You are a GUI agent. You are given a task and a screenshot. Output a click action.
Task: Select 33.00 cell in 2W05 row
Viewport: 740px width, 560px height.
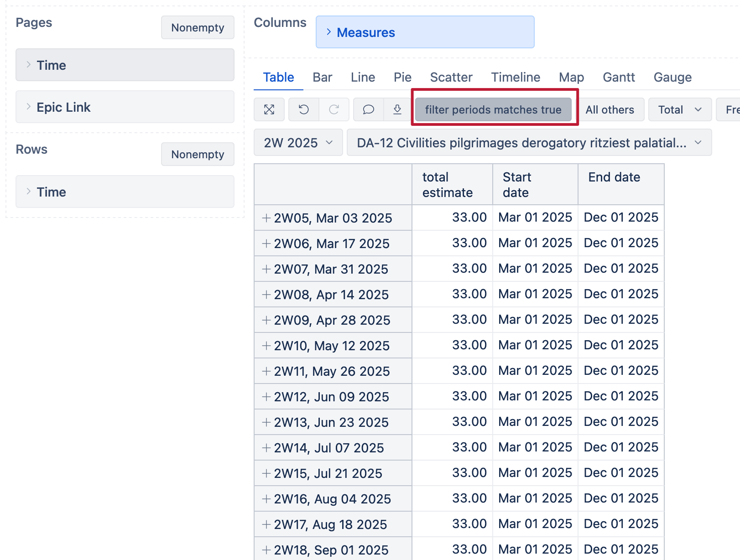pyautogui.click(x=452, y=218)
